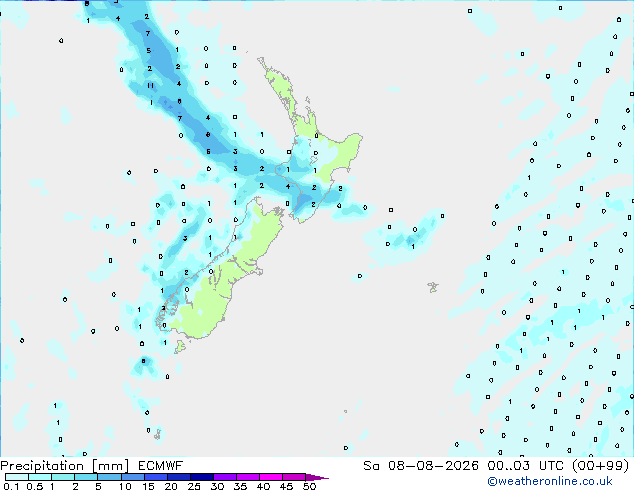Image resolution: width=634 pixels, height=490 pixels.
Task: Click the '25' legend label
Action: (x=194, y=486)
